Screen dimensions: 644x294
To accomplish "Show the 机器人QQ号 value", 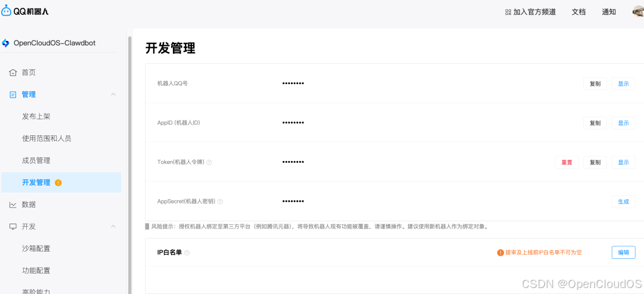I will click(624, 83).
